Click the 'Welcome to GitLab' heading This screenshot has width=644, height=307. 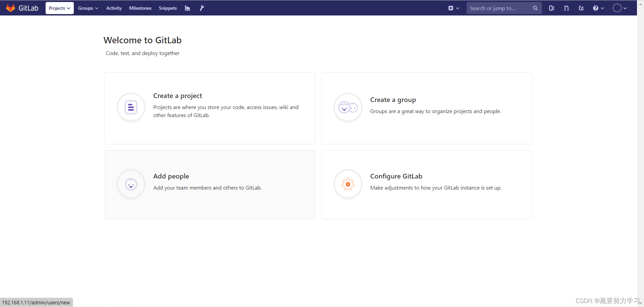(x=143, y=40)
